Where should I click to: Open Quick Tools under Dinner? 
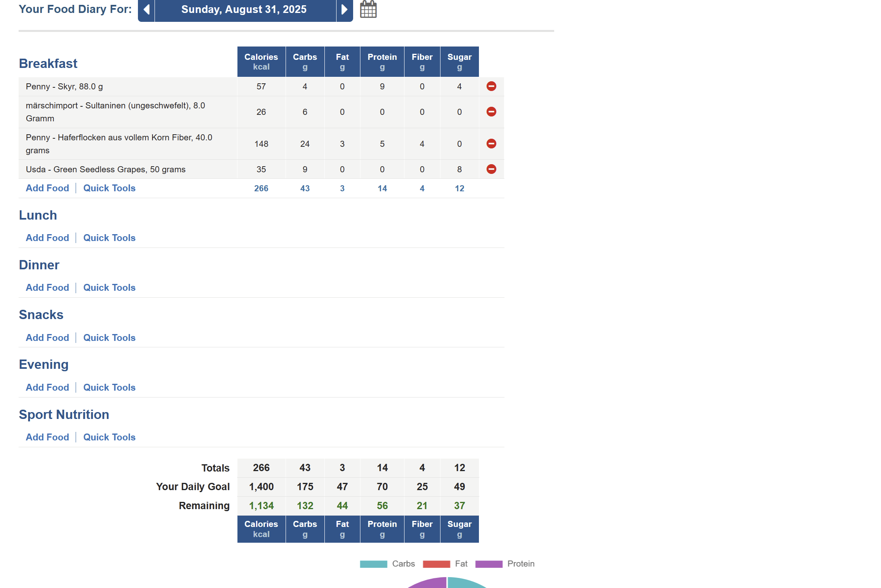point(109,288)
